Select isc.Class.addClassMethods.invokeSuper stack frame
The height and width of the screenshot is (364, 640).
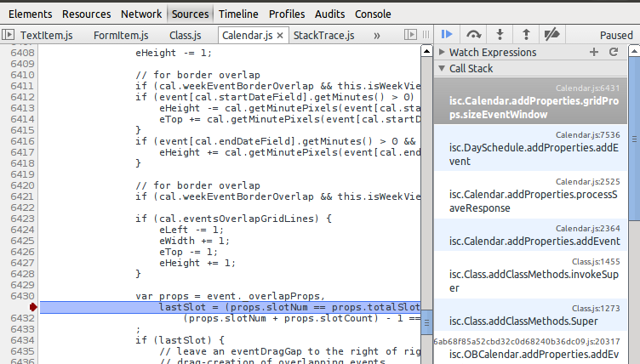[533, 269]
